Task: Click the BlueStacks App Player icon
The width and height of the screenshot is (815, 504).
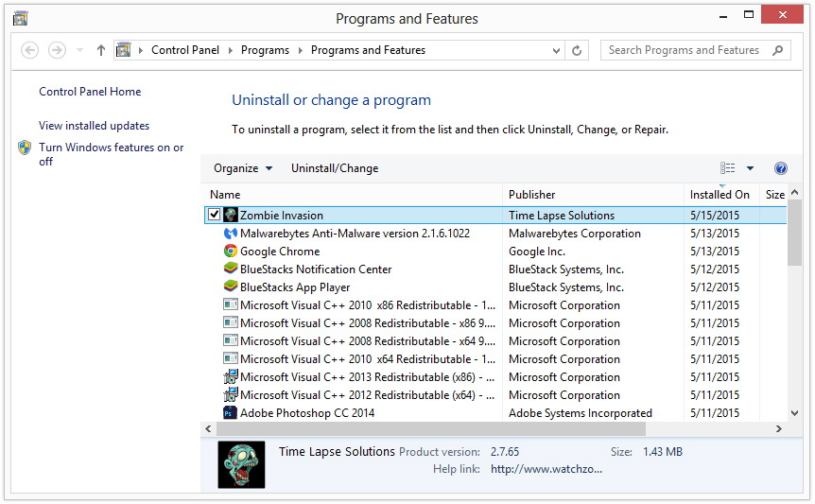Action: 230,287
